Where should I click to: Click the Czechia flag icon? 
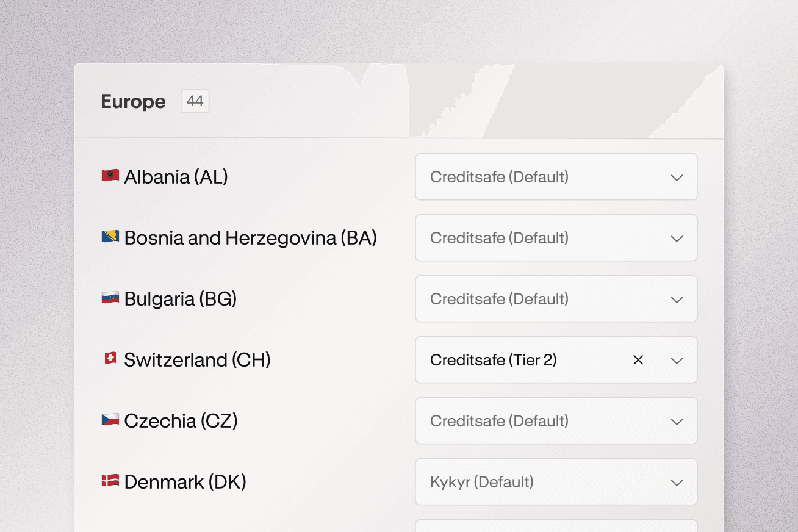pos(110,420)
